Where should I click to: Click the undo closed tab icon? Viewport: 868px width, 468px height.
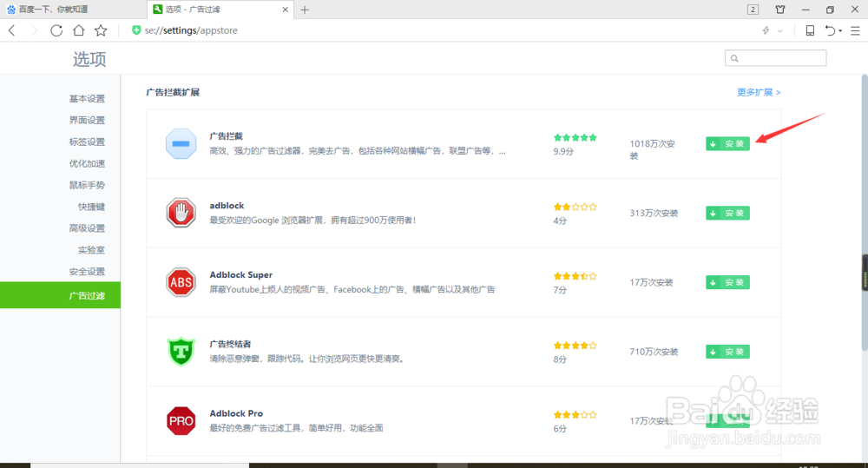click(x=830, y=30)
